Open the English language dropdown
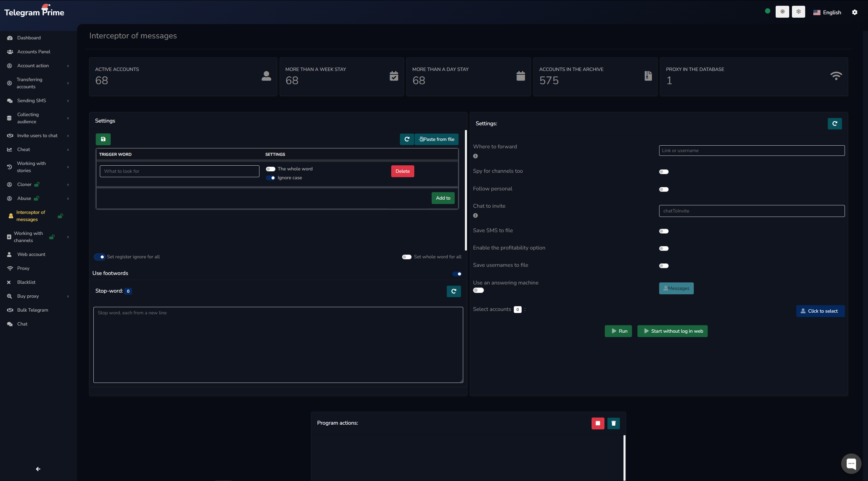This screenshot has height=481, width=868. (827, 13)
